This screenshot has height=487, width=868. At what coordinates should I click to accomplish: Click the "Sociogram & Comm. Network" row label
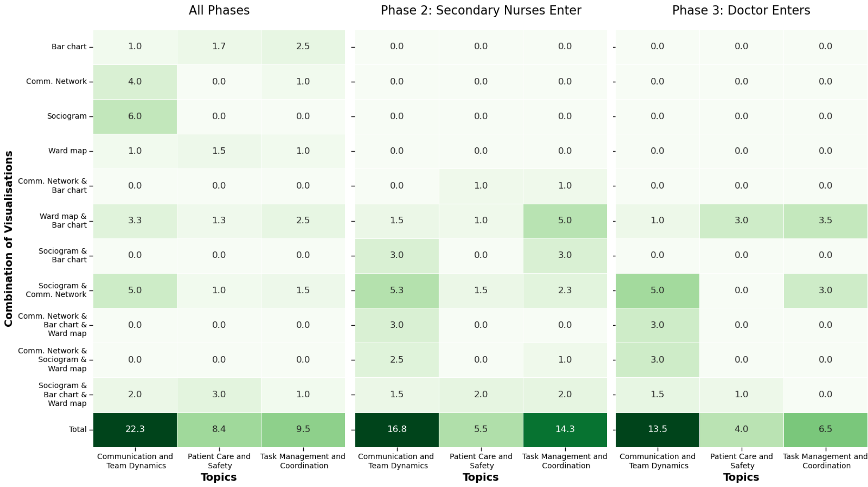[x=56, y=290]
